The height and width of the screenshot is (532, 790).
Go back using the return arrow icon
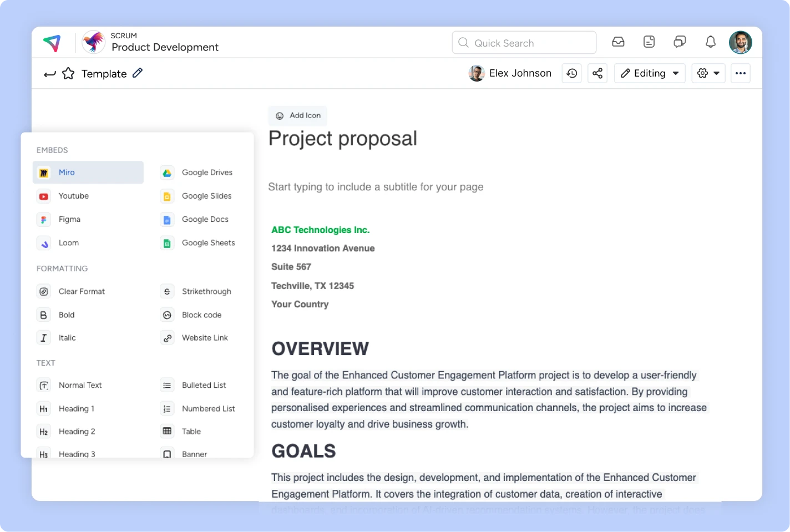click(50, 74)
